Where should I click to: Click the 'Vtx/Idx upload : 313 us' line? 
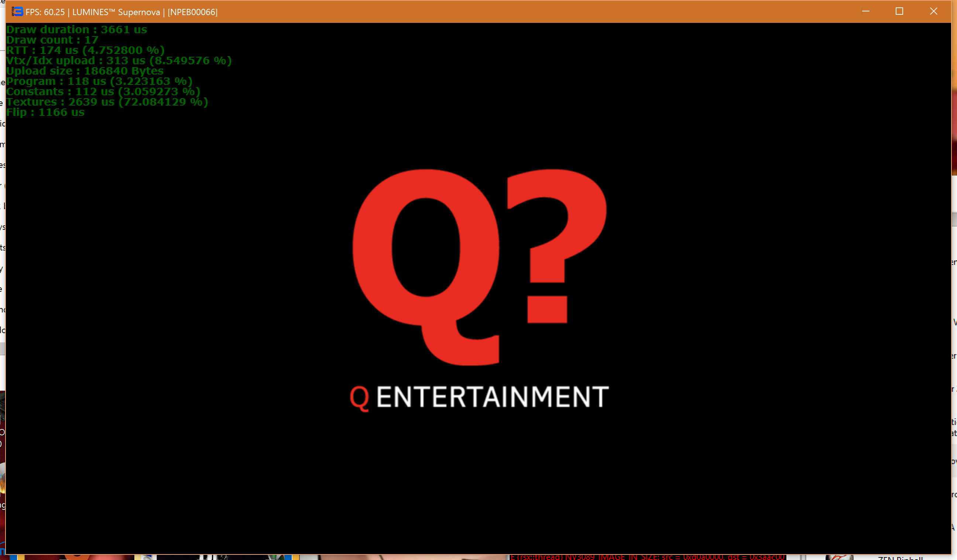pos(119,61)
